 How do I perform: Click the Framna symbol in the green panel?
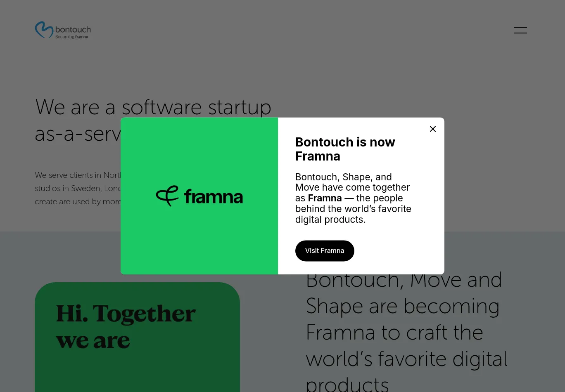[167, 196]
